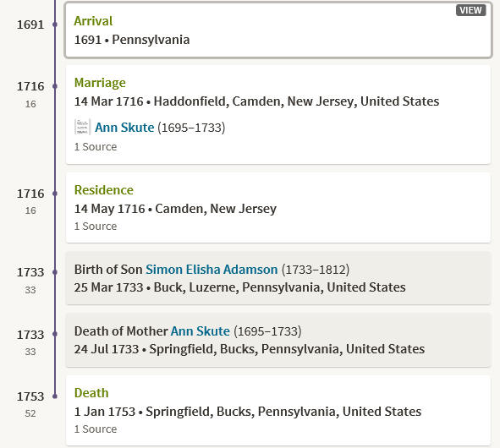Select the 1753 Death timeline dot

click(x=55, y=396)
